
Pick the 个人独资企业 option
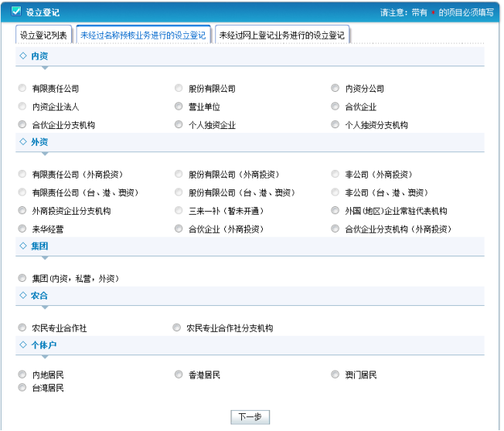pos(179,124)
